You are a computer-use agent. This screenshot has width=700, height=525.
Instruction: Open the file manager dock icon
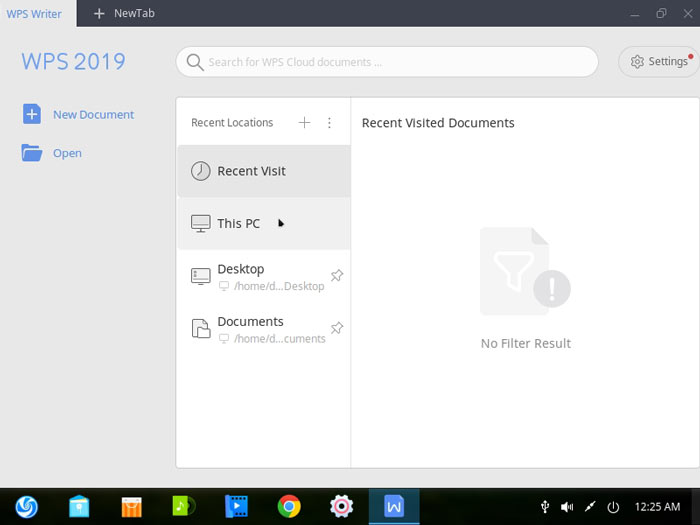(x=79, y=507)
